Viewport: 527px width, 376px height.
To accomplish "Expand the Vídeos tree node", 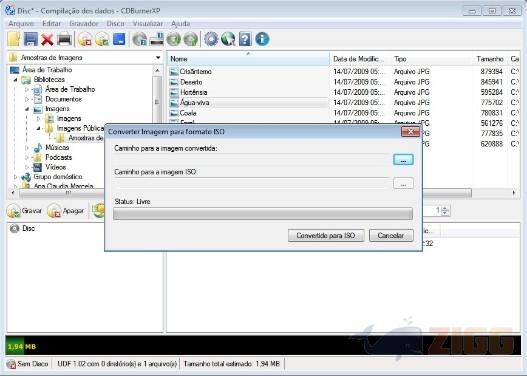I will tap(27, 167).
